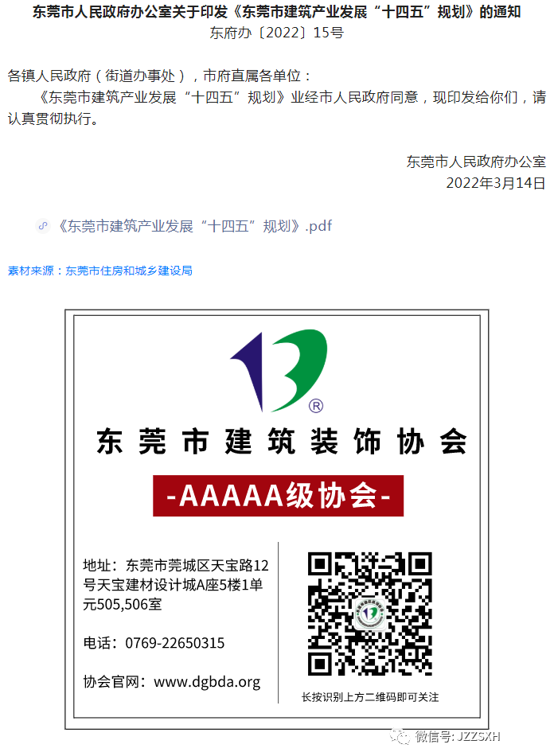Click the association's QR code
Image resolution: width=554 pixels, height=756 pixels.
(370, 614)
